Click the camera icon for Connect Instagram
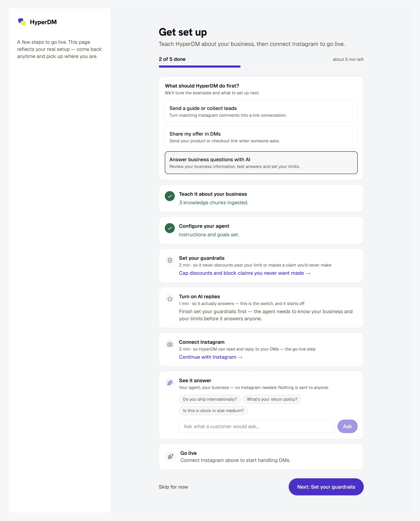 (x=170, y=344)
